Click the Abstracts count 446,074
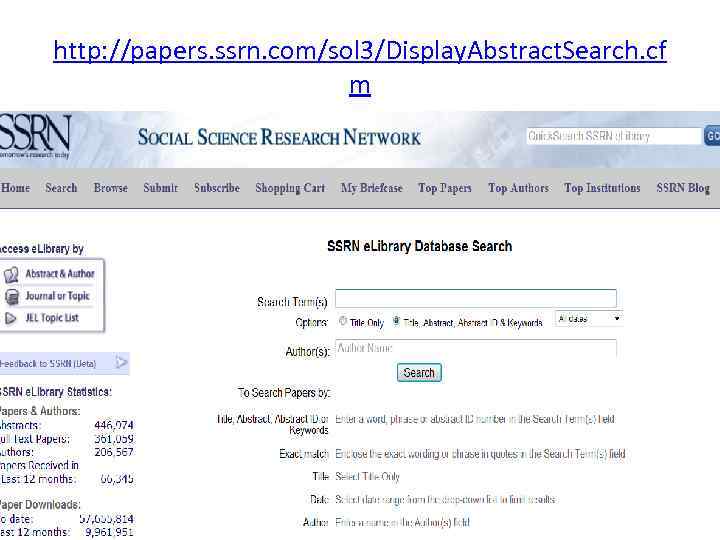 coord(113,425)
